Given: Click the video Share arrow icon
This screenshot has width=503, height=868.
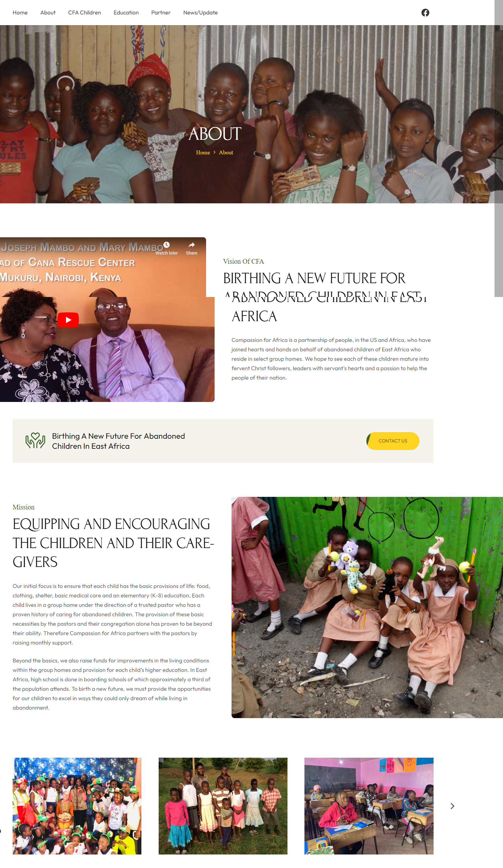Looking at the screenshot, I should (192, 245).
